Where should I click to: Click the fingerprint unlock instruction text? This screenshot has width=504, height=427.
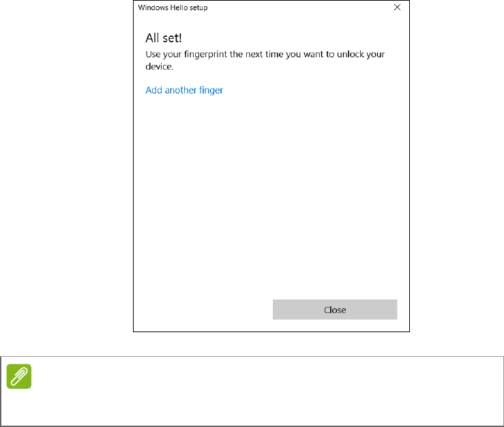coord(265,60)
